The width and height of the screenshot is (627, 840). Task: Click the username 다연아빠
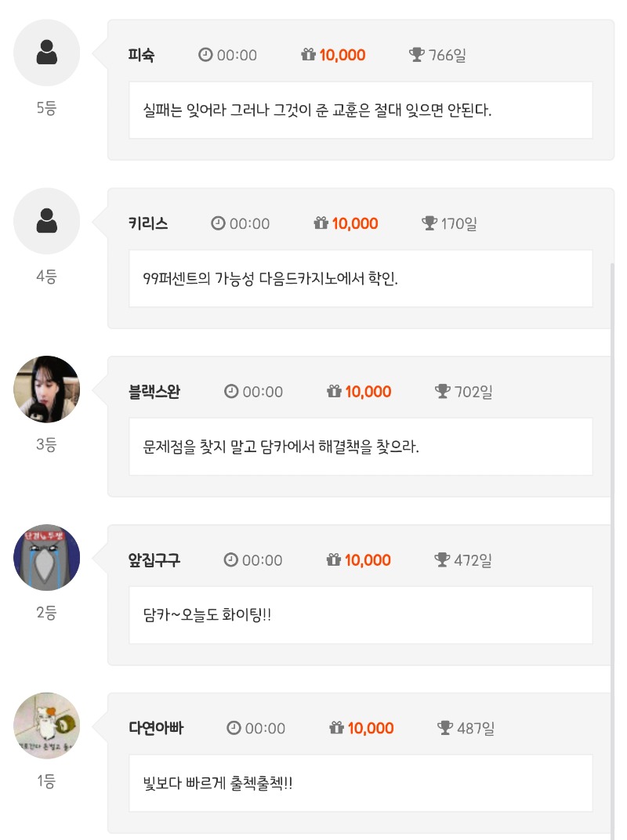click(156, 728)
